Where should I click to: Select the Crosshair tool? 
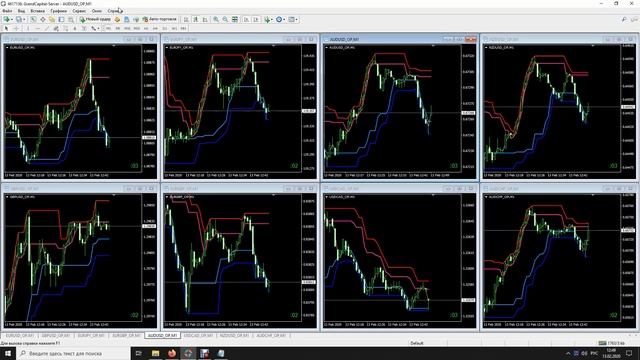click(x=16, y=28)
